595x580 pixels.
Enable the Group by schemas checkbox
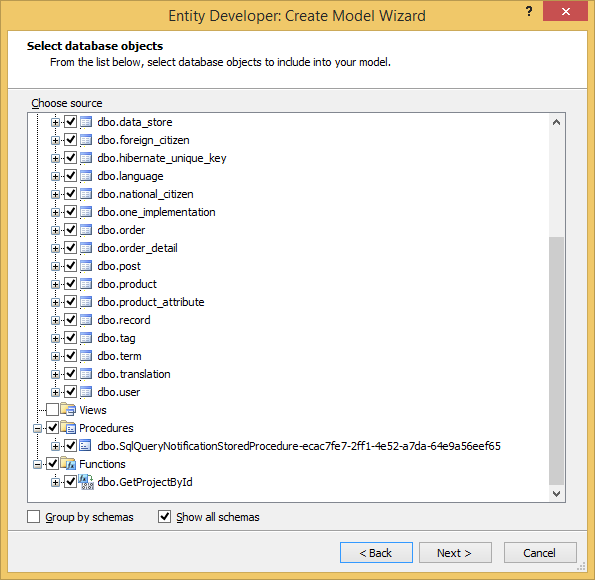33,517
